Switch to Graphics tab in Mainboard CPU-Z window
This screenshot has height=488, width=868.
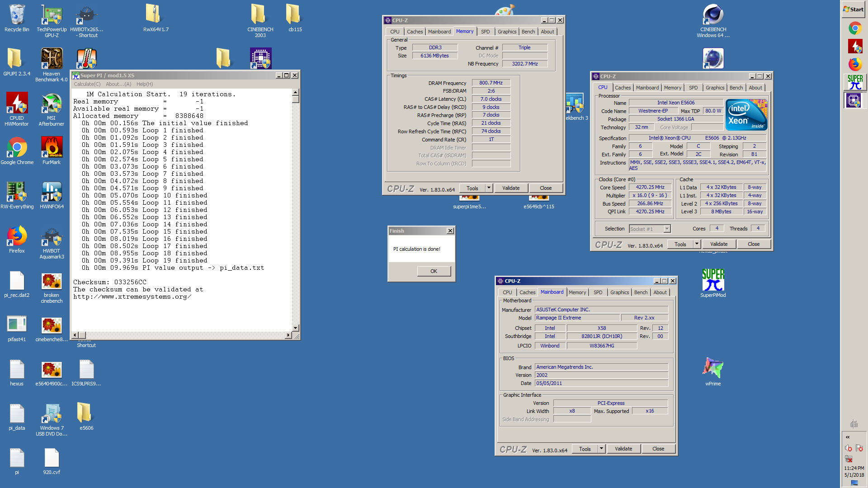coord(619,292)
